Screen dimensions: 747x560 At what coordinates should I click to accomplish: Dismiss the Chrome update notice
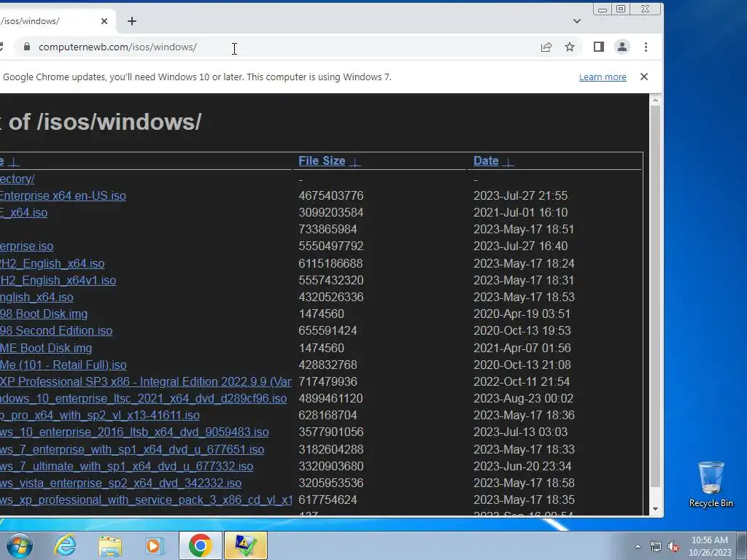(644, 77)
